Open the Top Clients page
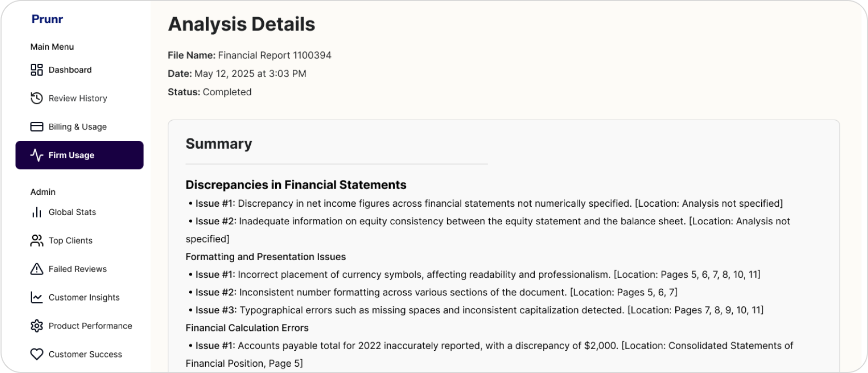This screenshot has width=868, height=373. pos(70,240)
